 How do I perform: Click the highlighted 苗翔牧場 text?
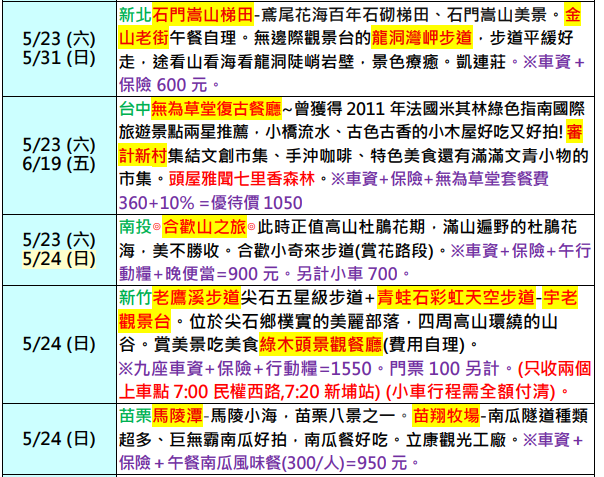click(440, 412)
